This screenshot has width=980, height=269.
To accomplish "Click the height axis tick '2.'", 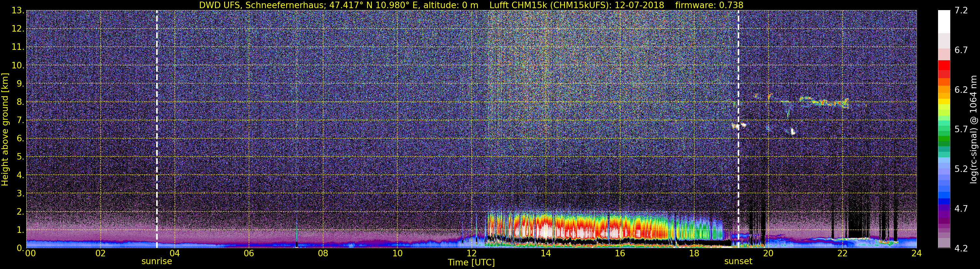I will coord(20,211).
